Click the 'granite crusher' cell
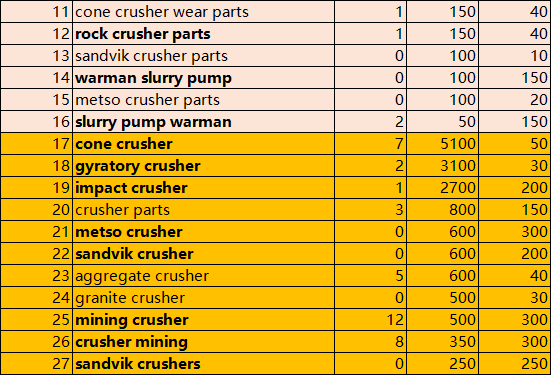Image resolution: width=551 pixels, height=375 pixels. coord(203,298)
